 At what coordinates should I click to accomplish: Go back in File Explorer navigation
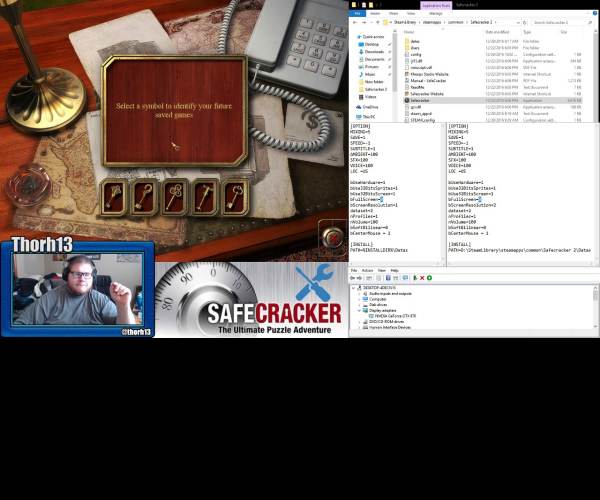pos(355,23)
